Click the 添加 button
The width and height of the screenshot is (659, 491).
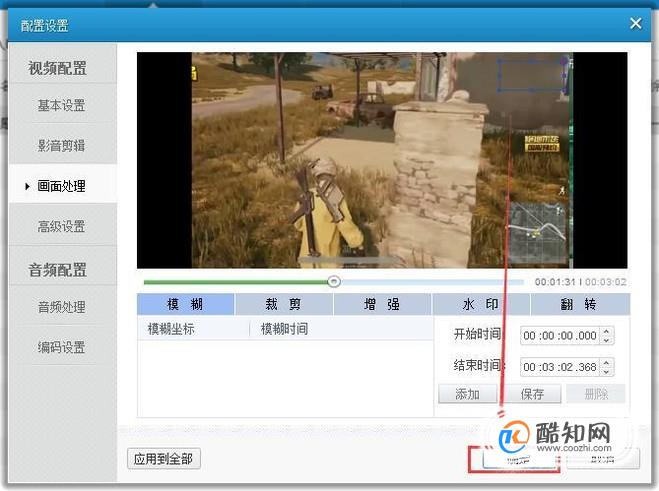tap(467, 394)
